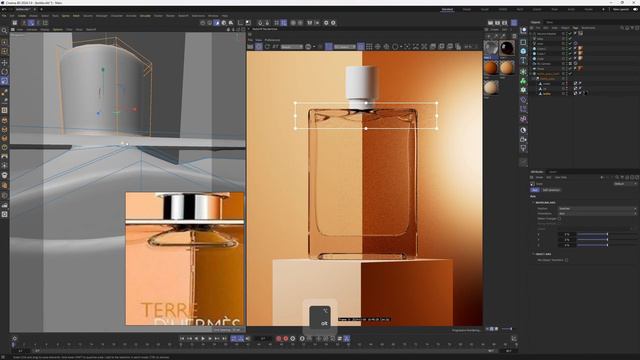640x360 pixels.
Task: Click the Play Forward button in timeline
Action: coord(203,338)
